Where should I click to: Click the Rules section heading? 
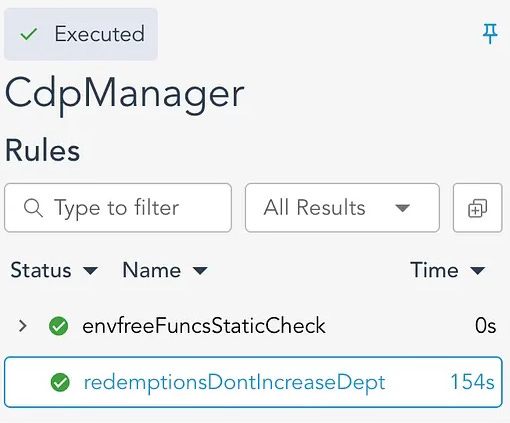[x=43, y=151]
